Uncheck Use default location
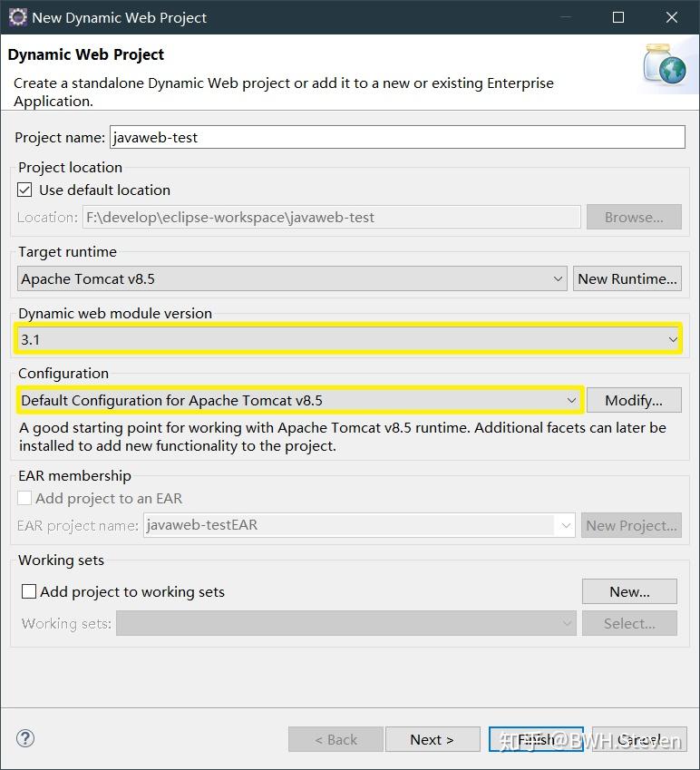Image resolution: width=700 pixels, height=770 pixels. click(24, 190)
